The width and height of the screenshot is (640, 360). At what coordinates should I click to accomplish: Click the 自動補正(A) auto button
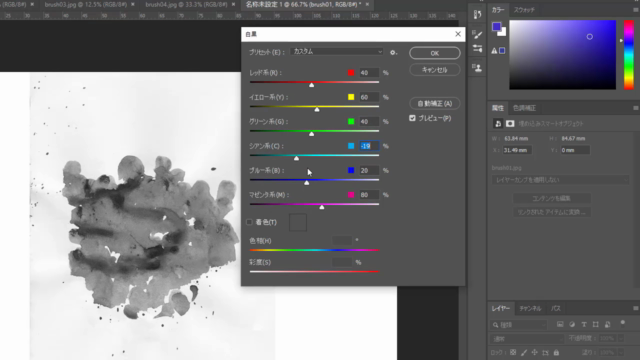tap(435, 104)
